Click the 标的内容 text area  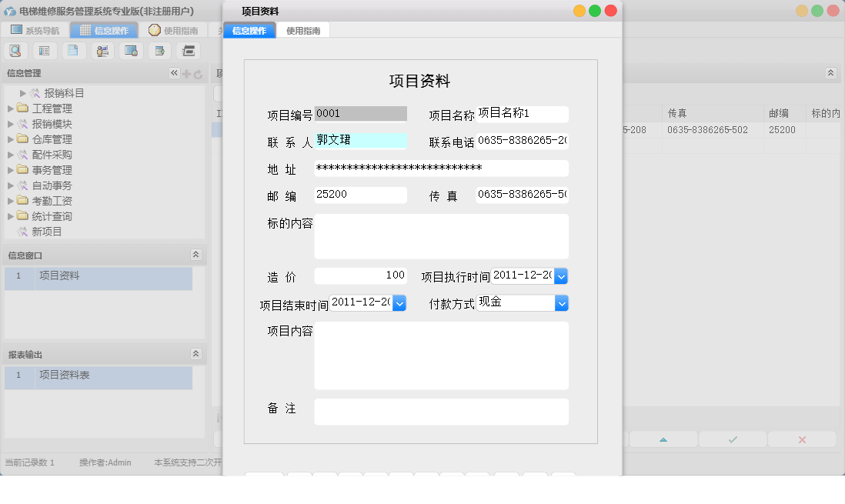(441, 236)
